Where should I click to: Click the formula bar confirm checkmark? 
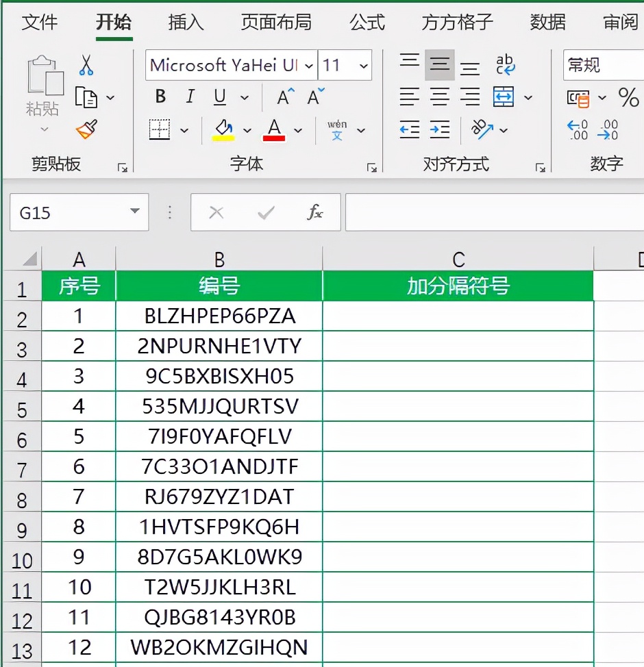266,212
